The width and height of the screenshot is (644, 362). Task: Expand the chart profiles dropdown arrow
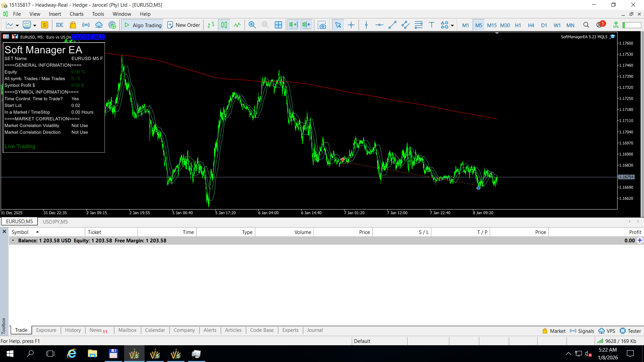(35, 25)
